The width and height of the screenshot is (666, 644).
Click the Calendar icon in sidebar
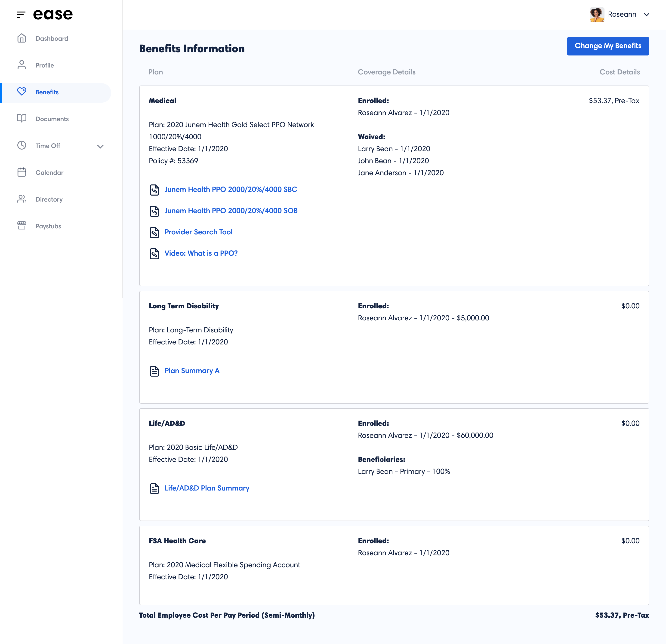(22, 172)
